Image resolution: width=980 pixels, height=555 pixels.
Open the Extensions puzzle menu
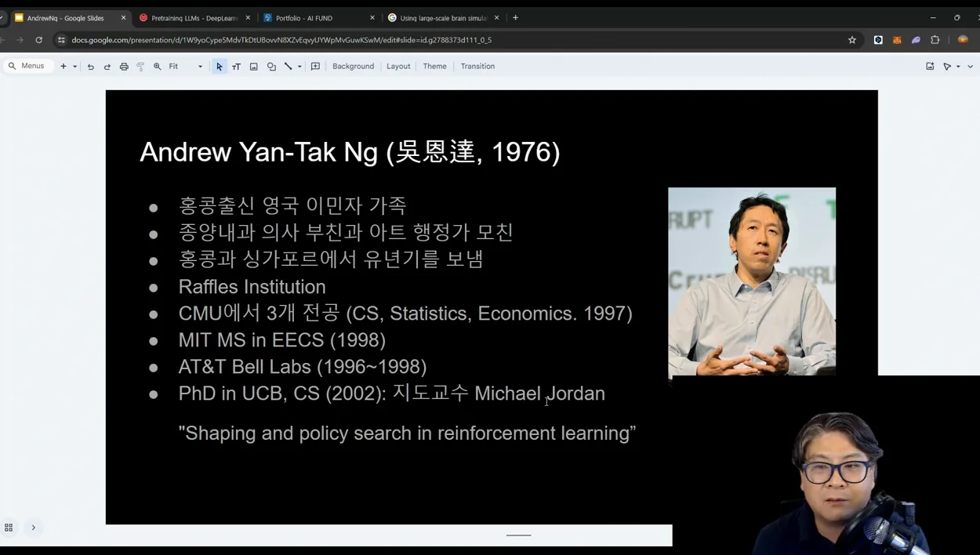pos(935,40)
